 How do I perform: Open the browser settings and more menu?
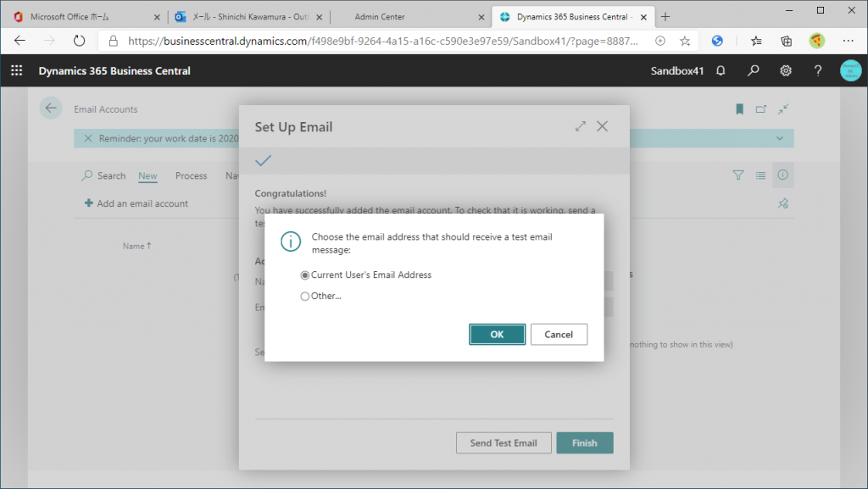tap(848, 41)
